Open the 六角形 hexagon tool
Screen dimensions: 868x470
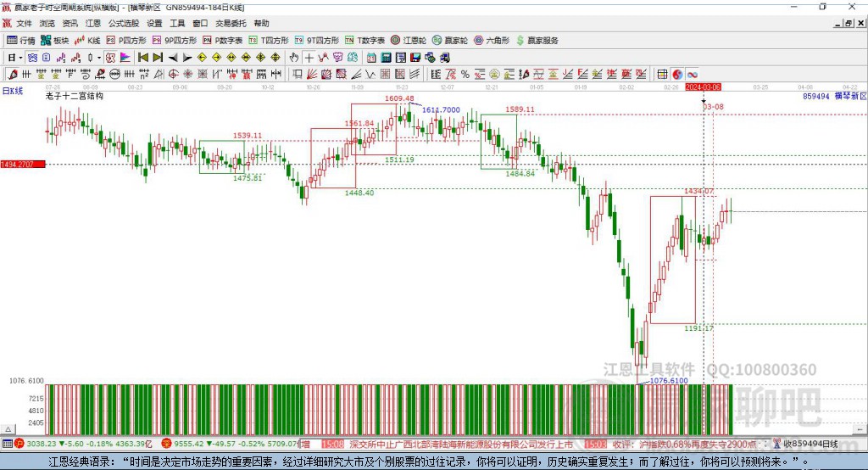[x=492, y=41]
